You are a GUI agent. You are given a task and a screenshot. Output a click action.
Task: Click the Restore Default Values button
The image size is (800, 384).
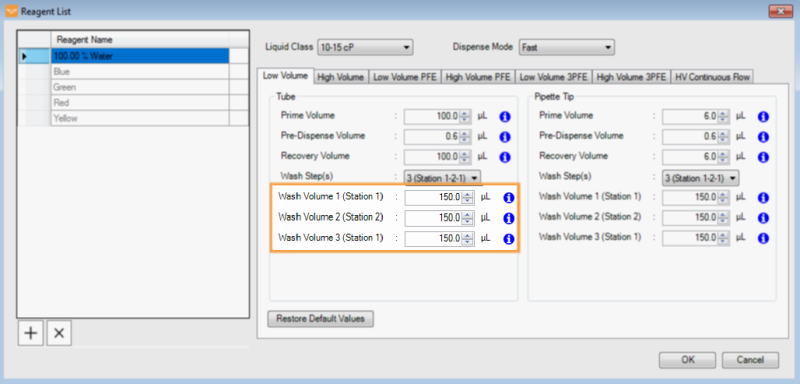[320, 319]
